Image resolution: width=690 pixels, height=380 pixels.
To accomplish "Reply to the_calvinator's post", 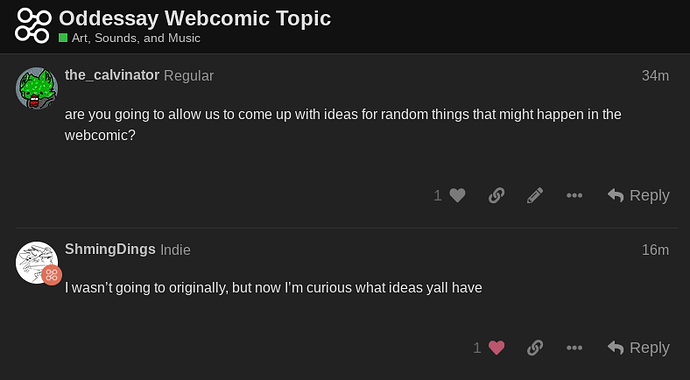I will (x=639, y=195).
